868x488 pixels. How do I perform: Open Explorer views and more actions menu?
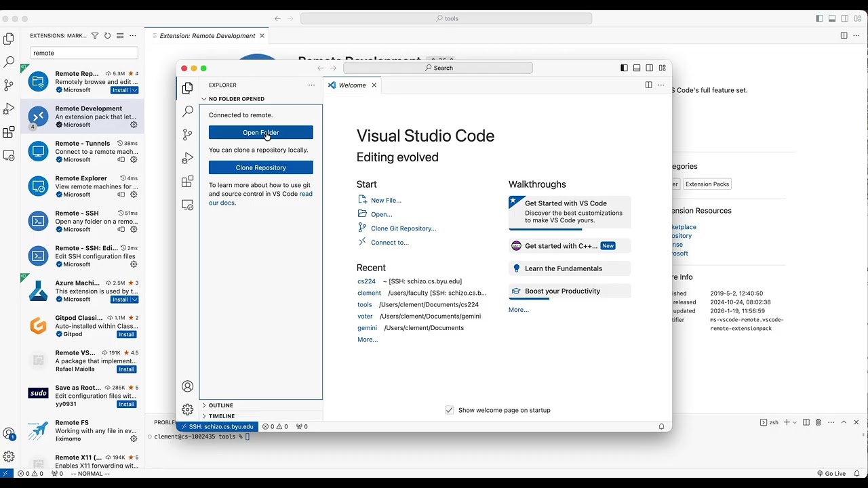click(x=311, y=85)
